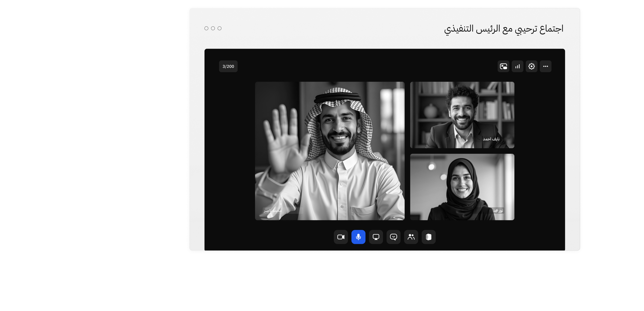Click the نور محمد name label
The height and width of the screenshot is (311, 644).
click(498, 211)
